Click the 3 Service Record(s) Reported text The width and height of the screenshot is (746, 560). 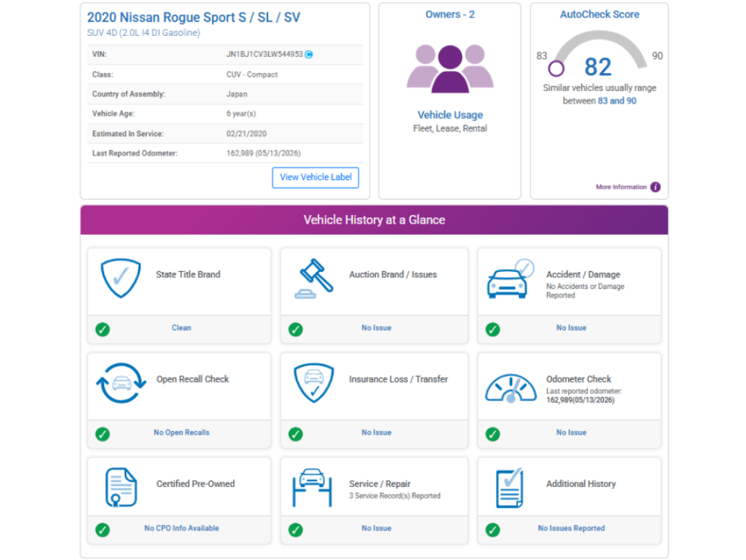(395, 495)
